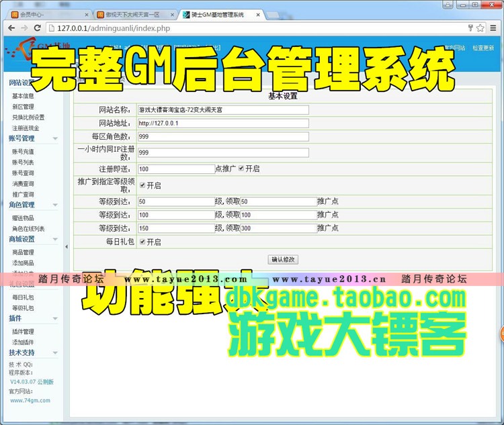Screen dimensions: 504x425
Task: Click the 检查更新 link in the header
Action: pyautogui.click(x=483, y=48)
